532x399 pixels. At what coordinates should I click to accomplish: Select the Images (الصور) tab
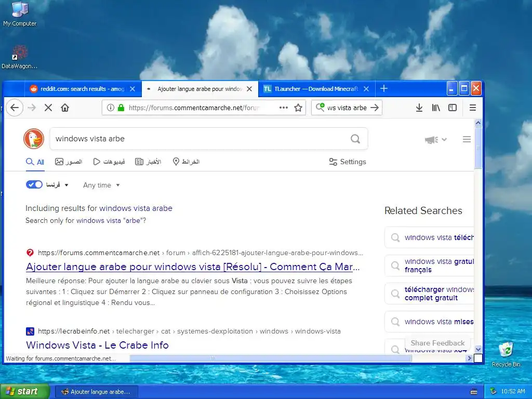point(69,162)
